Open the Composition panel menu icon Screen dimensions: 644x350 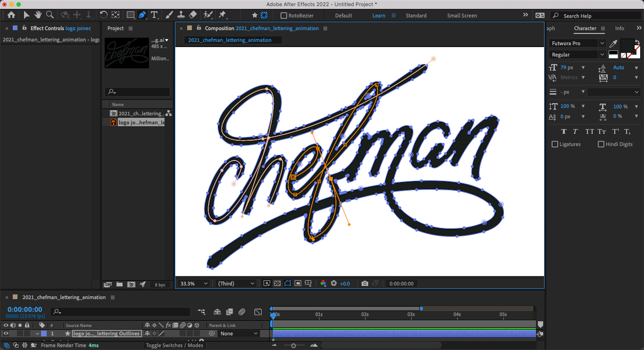(x=325, y=28)
